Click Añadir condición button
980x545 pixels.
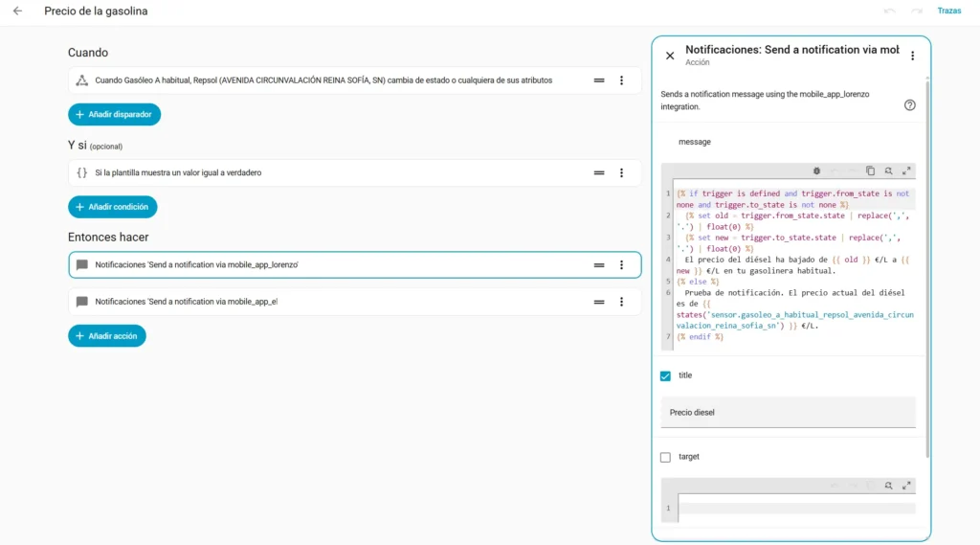113,207
